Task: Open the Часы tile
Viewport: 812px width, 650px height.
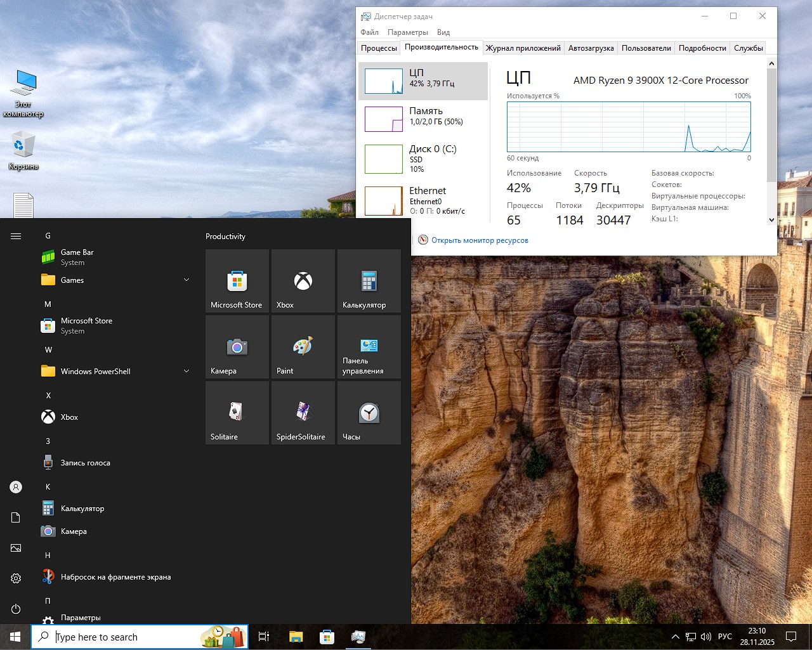Action: 369,412
